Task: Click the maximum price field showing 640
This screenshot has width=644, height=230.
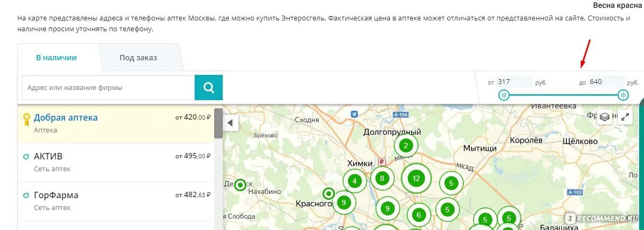Action: pyautogui.click(x=606, y=81)
